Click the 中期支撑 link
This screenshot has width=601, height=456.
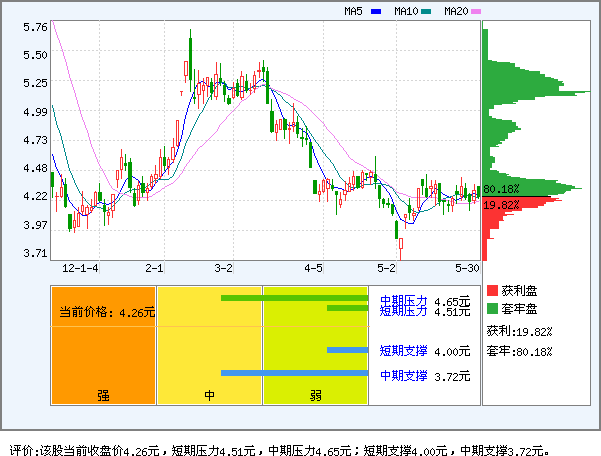coord(403,376)
